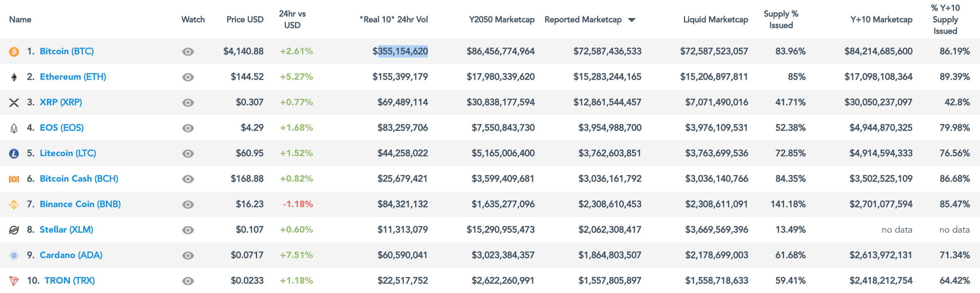Click the TRON logo icon
This screenshot has height=293, width=980.
click(x=14, y=281)
